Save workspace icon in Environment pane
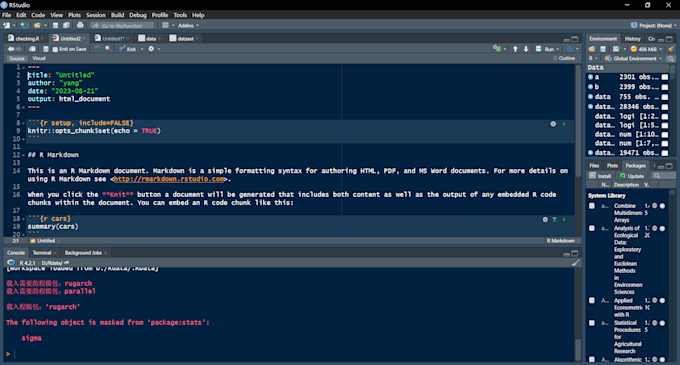Screen dimensions: 680x365 (x=603, y=49)
